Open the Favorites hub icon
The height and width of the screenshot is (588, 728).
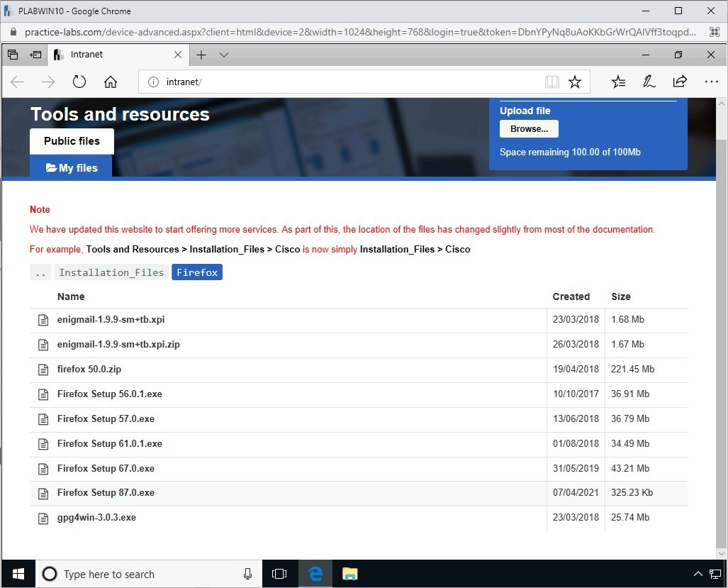[x=618, y=82]
